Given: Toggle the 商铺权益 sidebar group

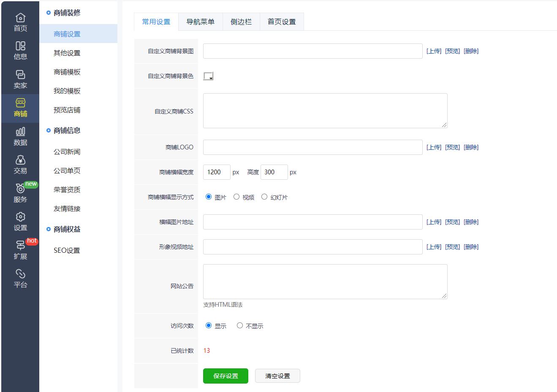Looking at the screenshot, I should click(x=67, y=229).
